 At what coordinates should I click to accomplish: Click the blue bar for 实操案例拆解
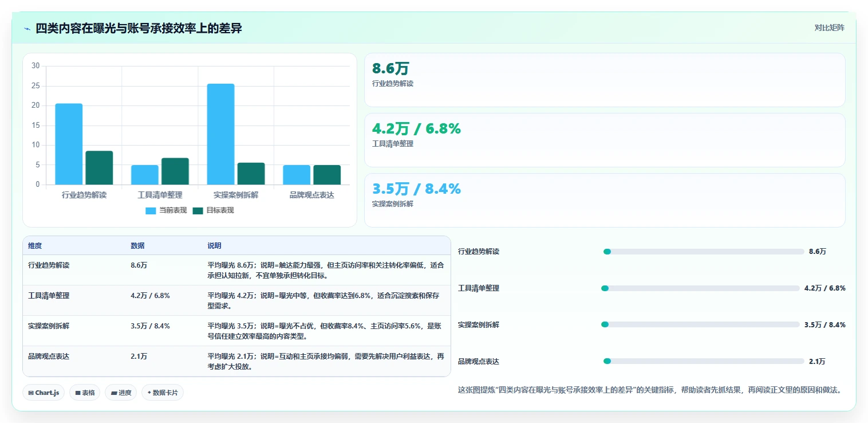click(220, 134)
